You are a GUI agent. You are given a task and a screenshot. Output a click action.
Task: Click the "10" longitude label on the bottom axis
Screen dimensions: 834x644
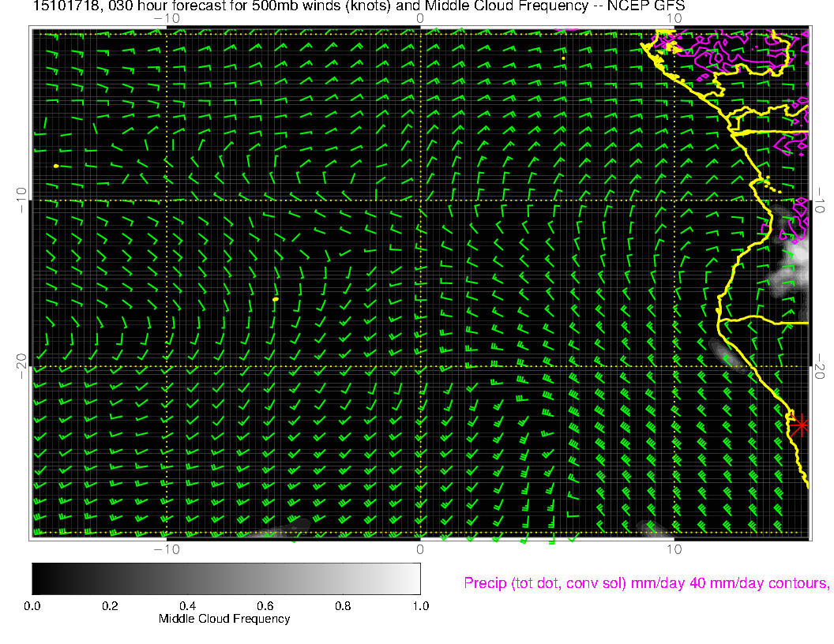674,549
